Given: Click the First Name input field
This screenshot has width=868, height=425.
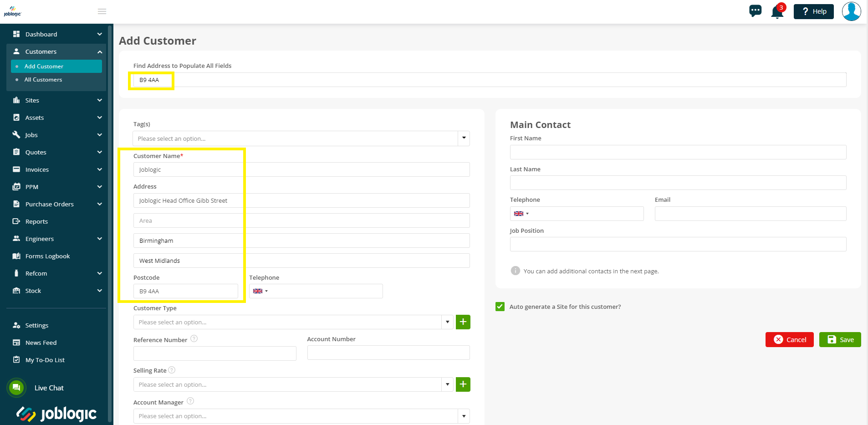Looking at the screenshot, I should [678, 152].
